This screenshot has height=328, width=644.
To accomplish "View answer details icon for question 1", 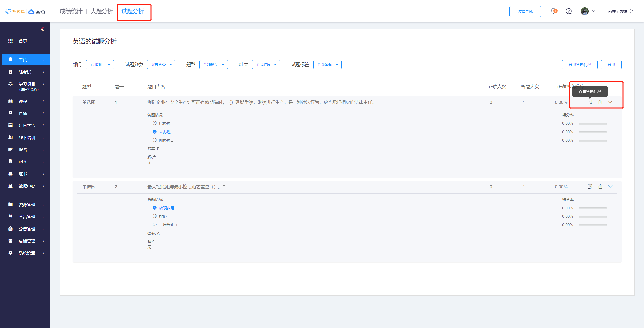I will point(590,102).
